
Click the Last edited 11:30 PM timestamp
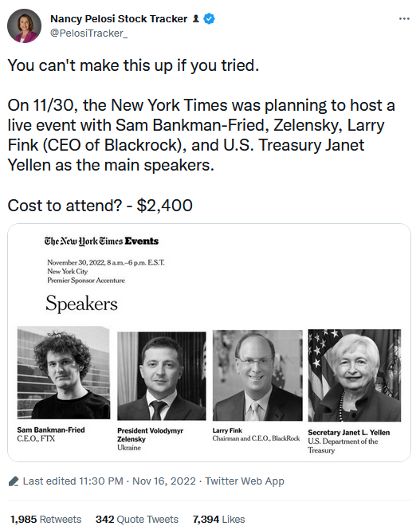tap(73, 481)
